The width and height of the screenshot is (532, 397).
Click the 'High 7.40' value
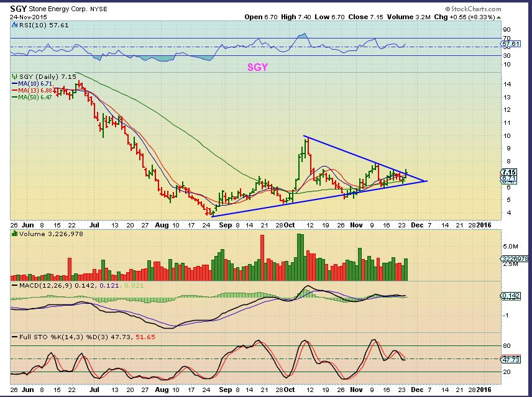[x=296, y=17]
